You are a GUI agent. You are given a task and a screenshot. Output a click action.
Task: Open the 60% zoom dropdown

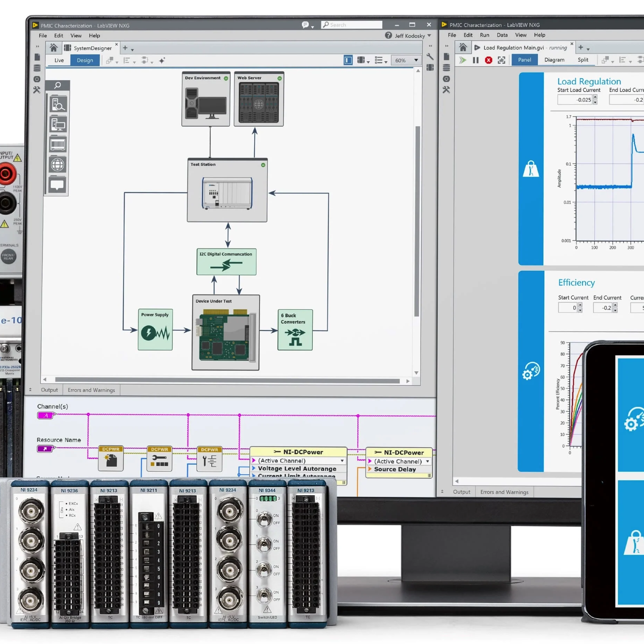point(406,60)
